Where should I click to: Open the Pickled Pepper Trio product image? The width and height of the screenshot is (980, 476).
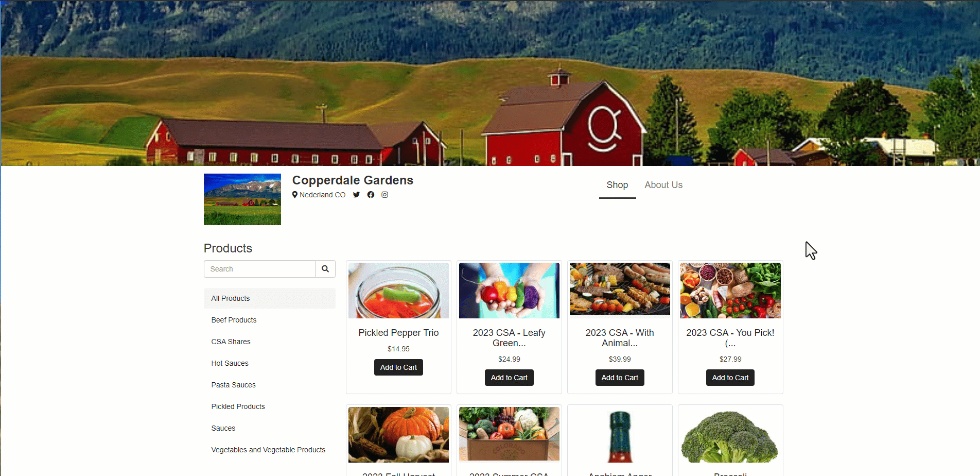pyautogui.click(x=398, y=291)
